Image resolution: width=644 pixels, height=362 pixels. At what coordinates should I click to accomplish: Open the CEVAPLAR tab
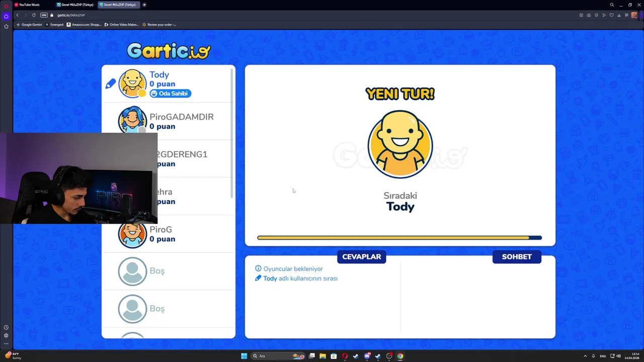point(362,256)
